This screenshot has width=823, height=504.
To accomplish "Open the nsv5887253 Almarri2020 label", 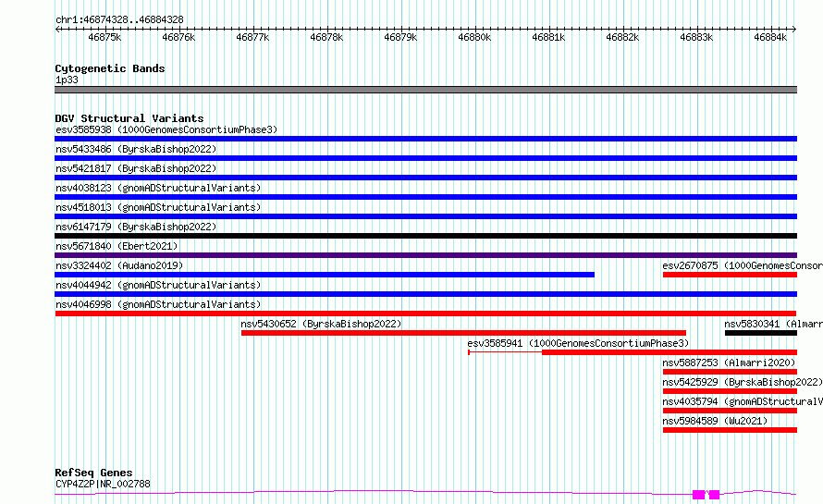I will (729, 363).
